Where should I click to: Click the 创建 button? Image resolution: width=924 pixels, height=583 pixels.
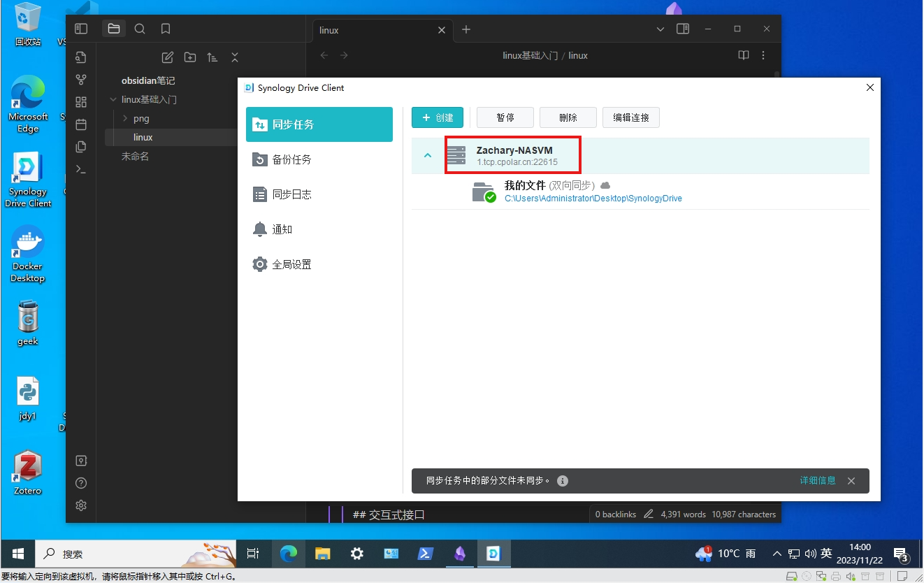click(x=438, y=117)
